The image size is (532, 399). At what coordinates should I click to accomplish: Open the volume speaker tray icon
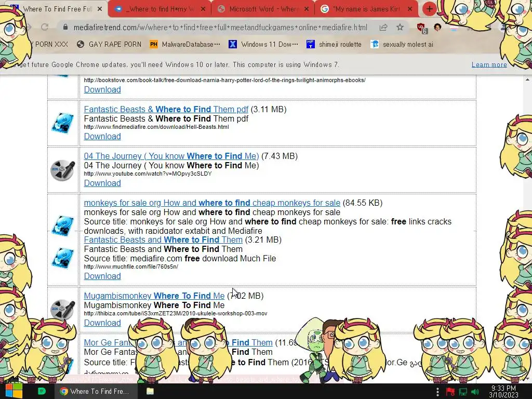click(475, 392)
